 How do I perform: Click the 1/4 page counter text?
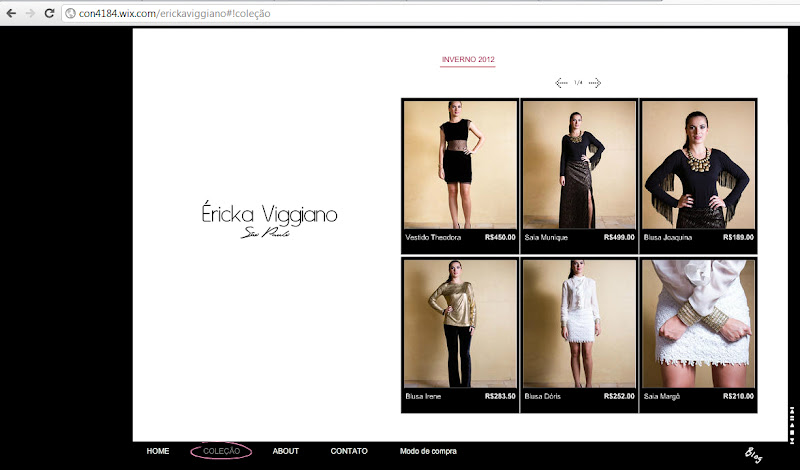point(578,83)
